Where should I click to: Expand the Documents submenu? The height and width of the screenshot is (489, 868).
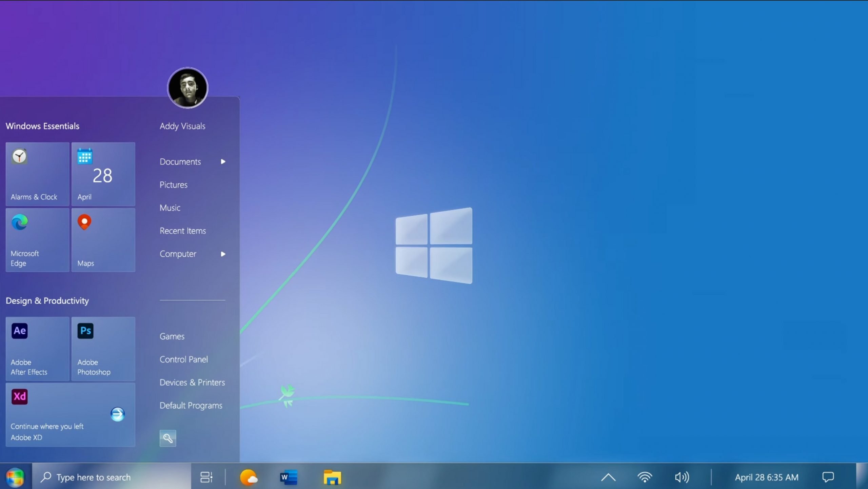(222, 161)
